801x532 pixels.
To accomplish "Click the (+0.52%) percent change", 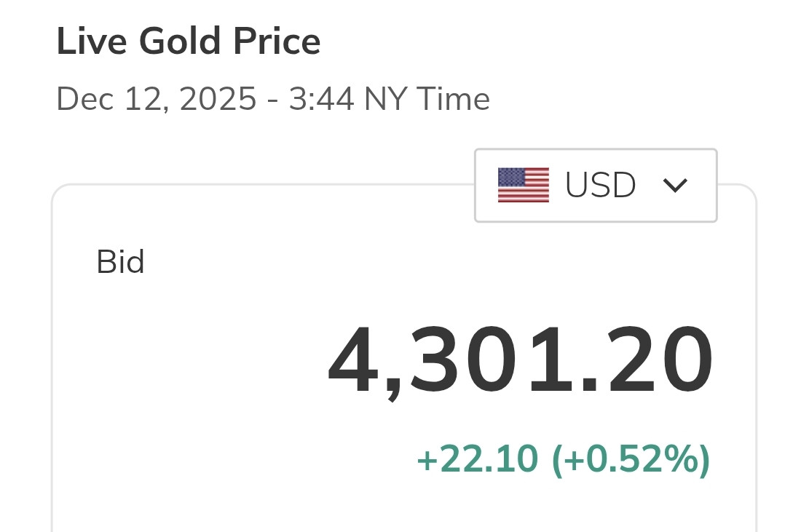I will pyautogui.click(x=631, y=459).
